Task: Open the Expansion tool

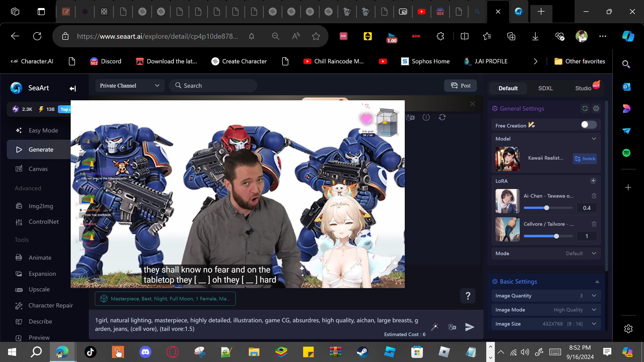Action: (x=42, y=274)
